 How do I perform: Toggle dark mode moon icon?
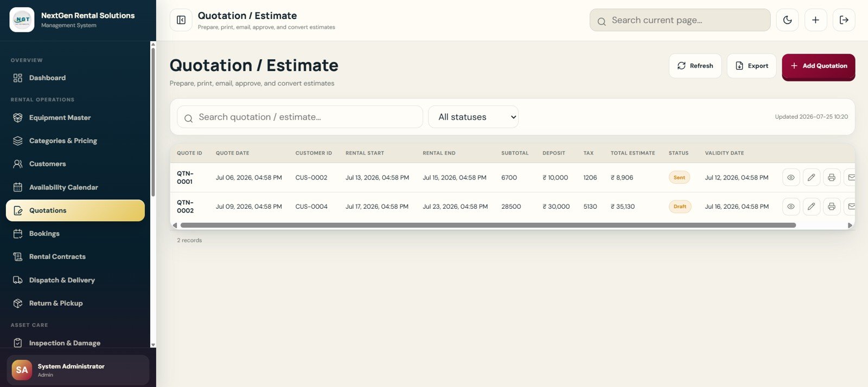787,20
